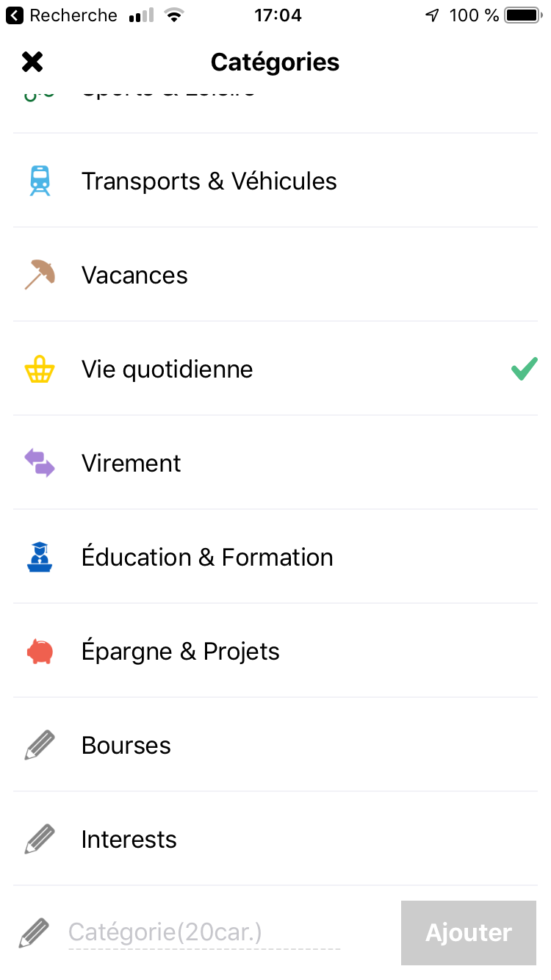Focus the new Catégorie text field

(x=204, y=933)
